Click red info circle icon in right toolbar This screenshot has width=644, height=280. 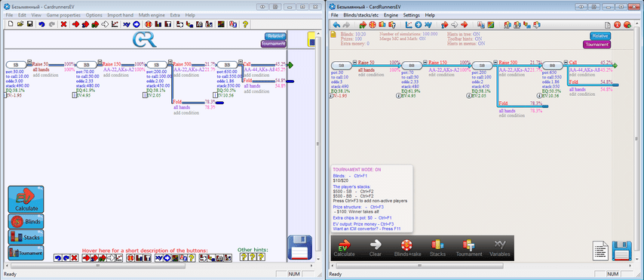pos(617,25)
